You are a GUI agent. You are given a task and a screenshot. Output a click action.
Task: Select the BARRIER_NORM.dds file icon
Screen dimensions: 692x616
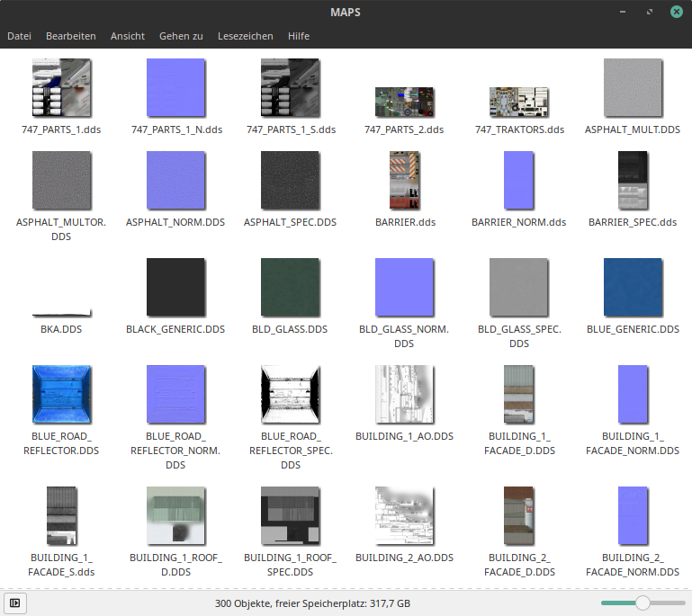click(518, 180)
